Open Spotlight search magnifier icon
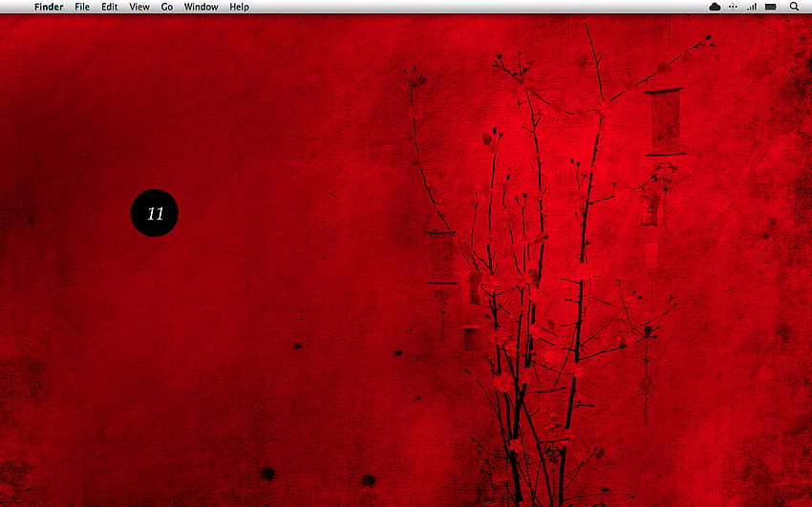 (794, 7)
